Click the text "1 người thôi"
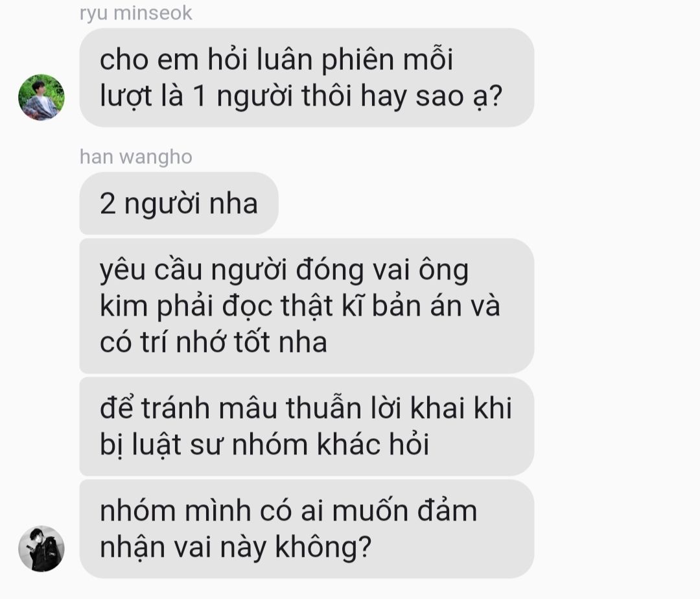Image resolution: width=700 pixels, height=599 pixels. tap(272, 97)
